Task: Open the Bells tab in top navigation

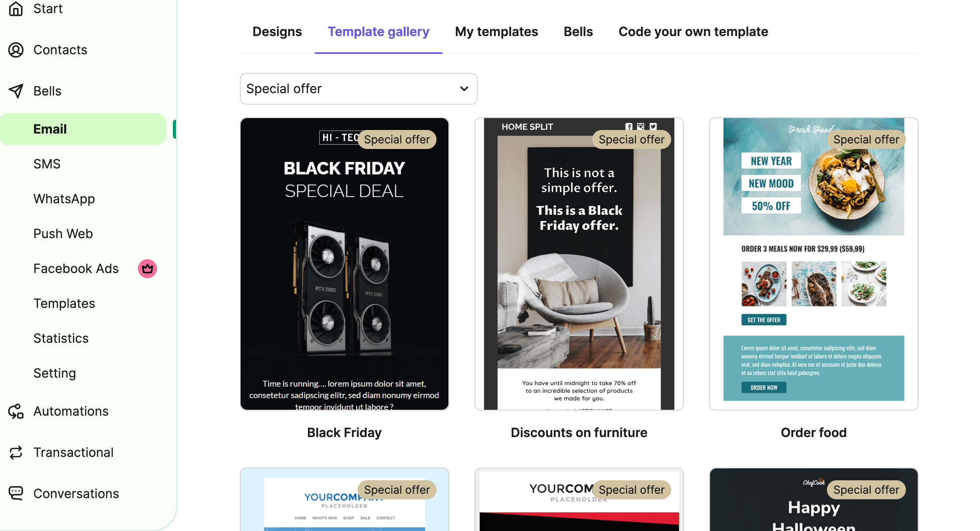Action: pyautogui.click(x=578, y=32)
